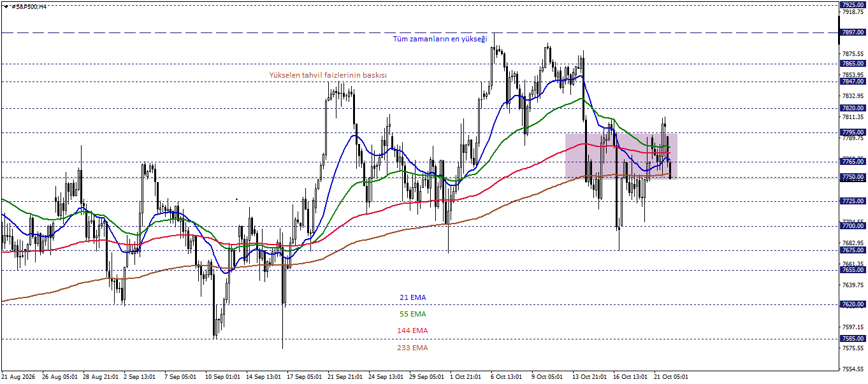Image resolution: width=868 pixels, height=384 pixels.
Task: Click the 7554.55 price scale value
Action: click(x=853, y=369)
